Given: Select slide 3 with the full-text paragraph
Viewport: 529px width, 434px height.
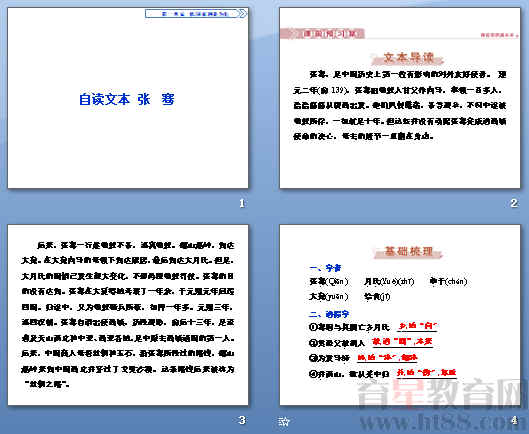Looking at the screenshot, I should pos(128,315).
